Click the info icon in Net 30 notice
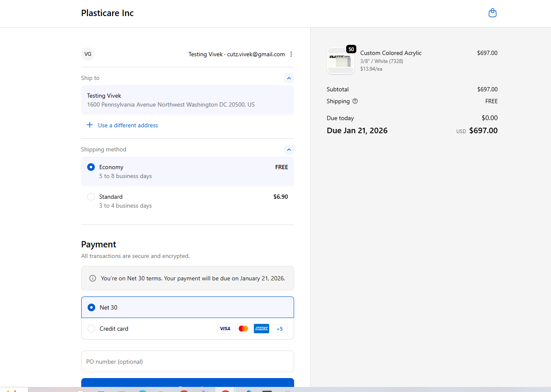The height and width of the screenshot is (392, 551). pyautogui.click(x=93, y=278)
